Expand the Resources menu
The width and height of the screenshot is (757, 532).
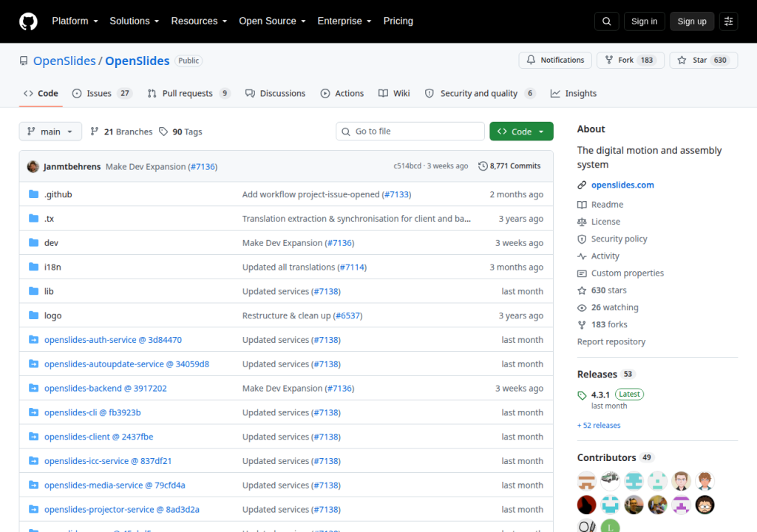coord(199,21)
